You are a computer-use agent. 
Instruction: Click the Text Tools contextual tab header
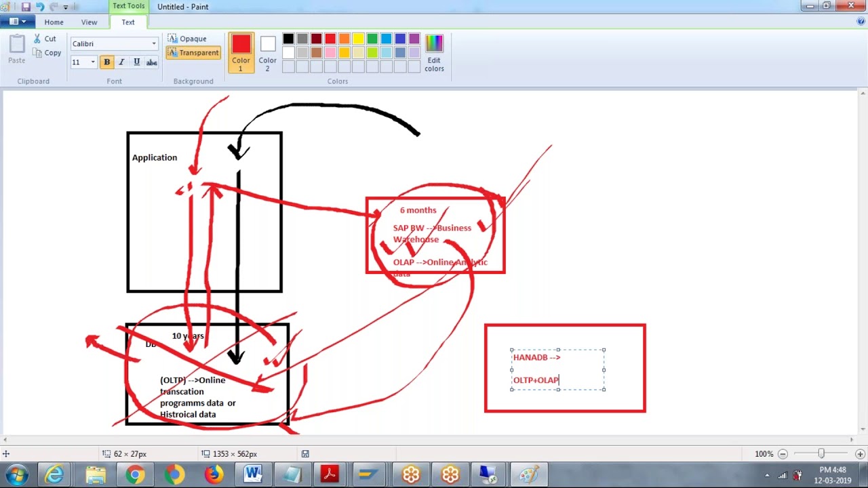[128, 6]
